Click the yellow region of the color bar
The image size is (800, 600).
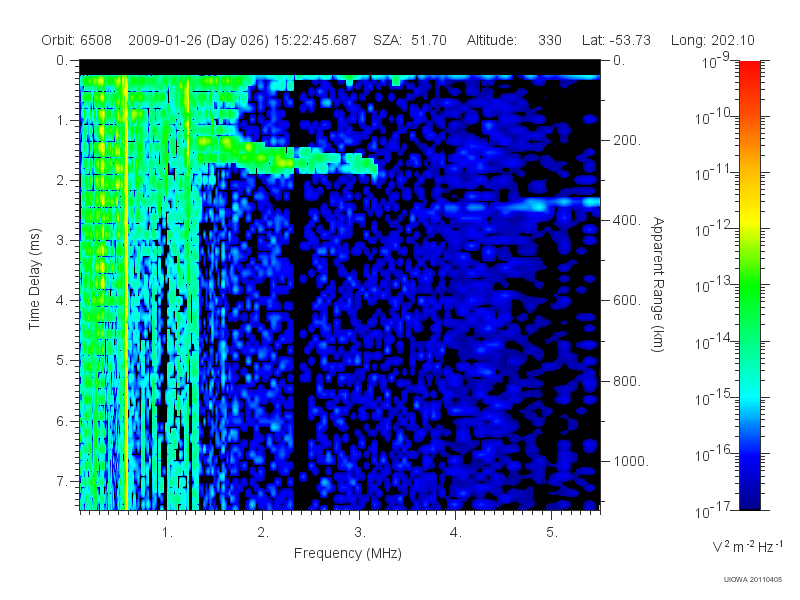click(x=750, y=217)
